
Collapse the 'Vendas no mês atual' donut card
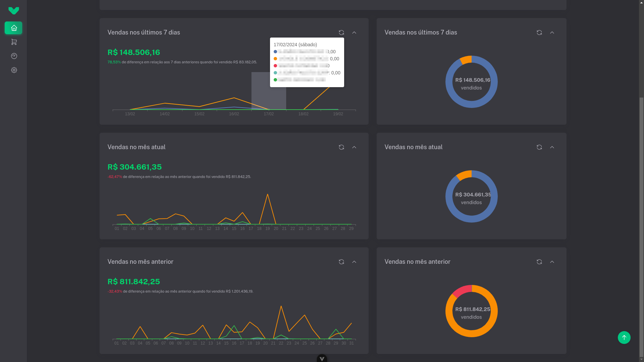coord(552,147)
